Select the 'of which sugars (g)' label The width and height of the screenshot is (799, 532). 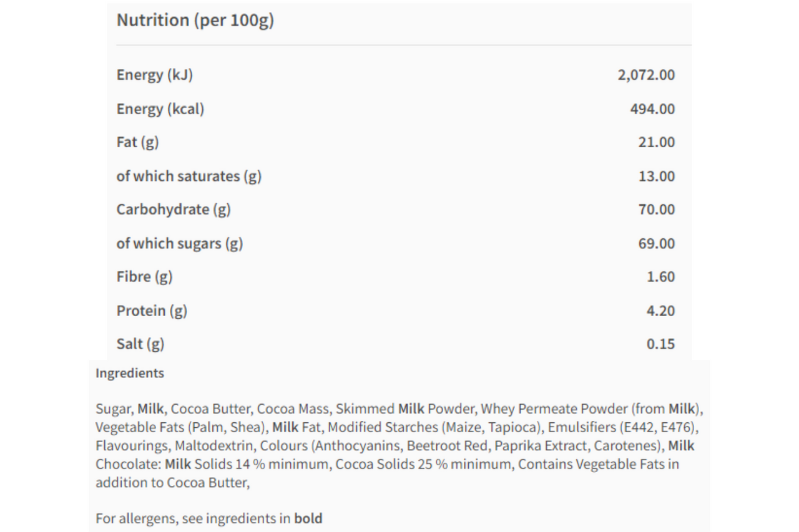tap(180, 244)
